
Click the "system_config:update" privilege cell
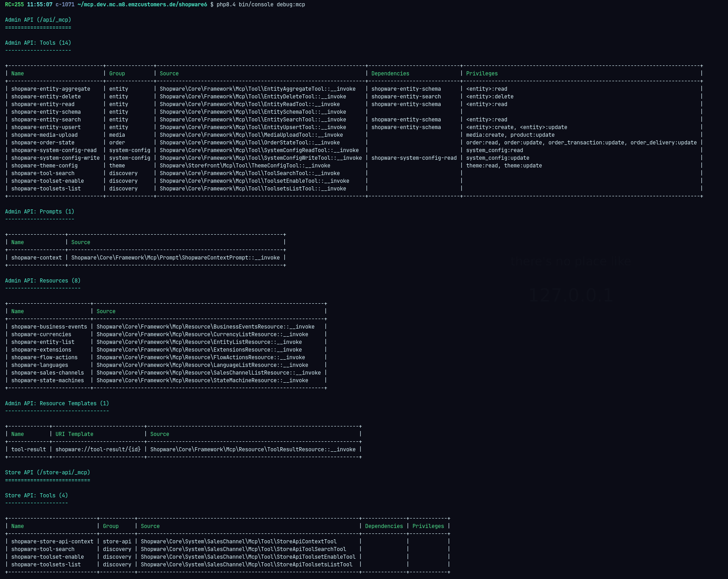pos(498,158)
